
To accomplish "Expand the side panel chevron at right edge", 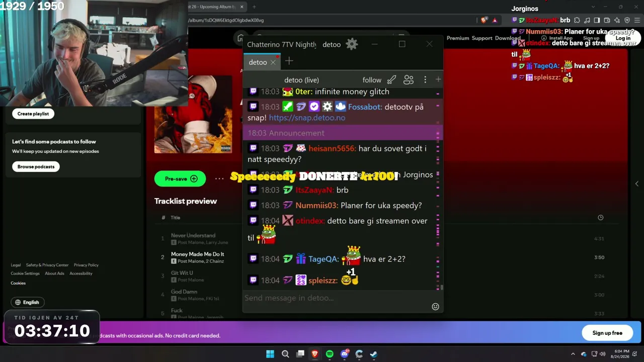I will 636,184.
